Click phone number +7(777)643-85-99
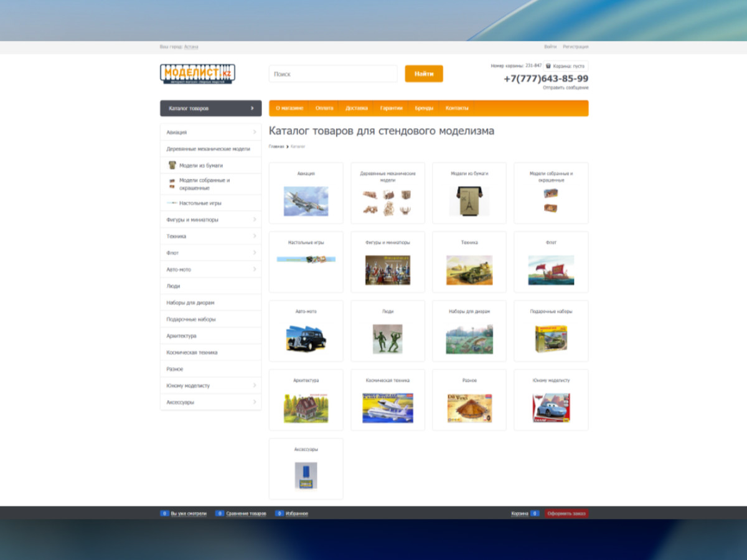747x560 pixels. pyautogui.click(x=546, y=78)
